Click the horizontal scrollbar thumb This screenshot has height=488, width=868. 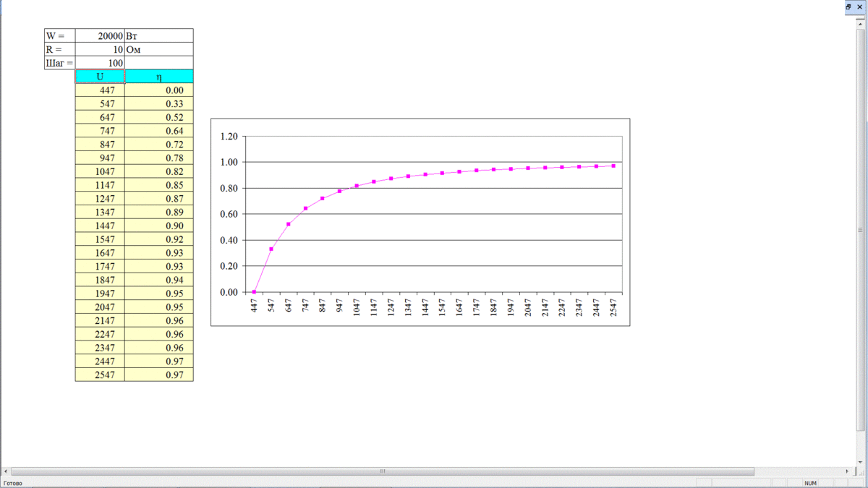(x=383, y=471)
